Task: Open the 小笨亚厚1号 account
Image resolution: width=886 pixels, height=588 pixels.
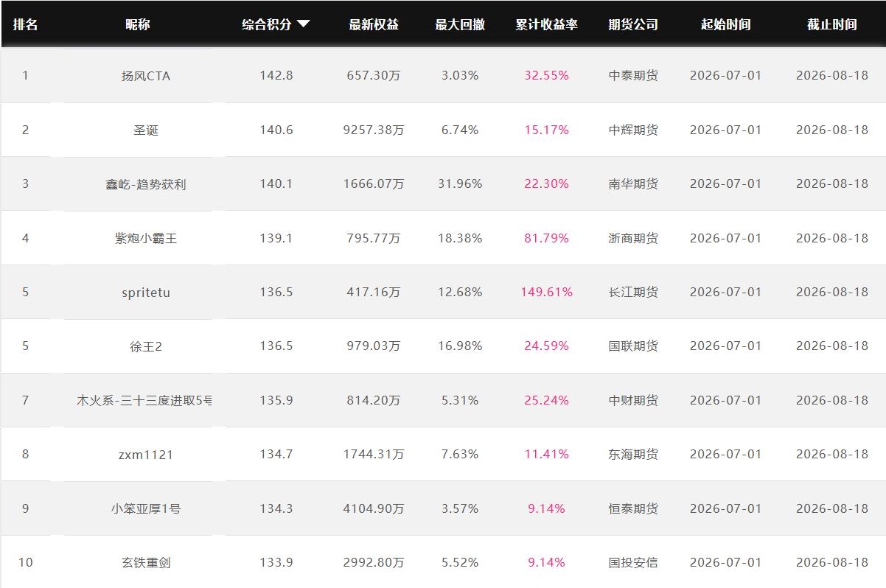Action: (x=146, y=509)
